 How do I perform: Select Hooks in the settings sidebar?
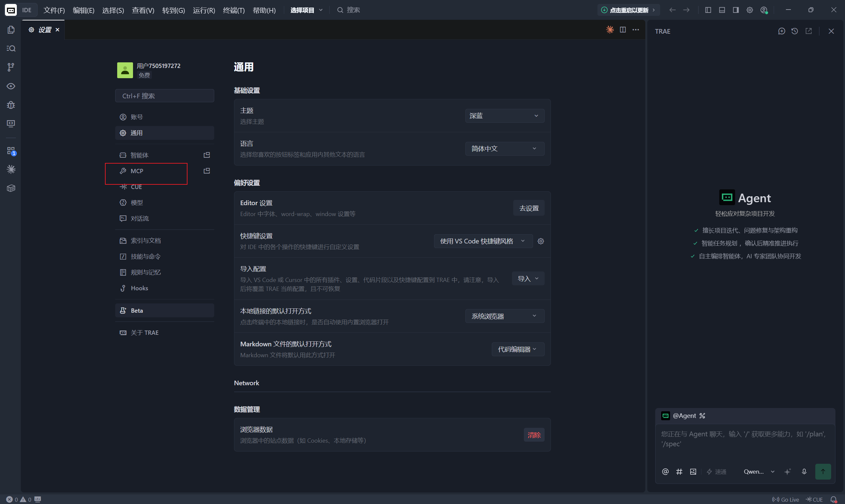[x=164, y=288]
